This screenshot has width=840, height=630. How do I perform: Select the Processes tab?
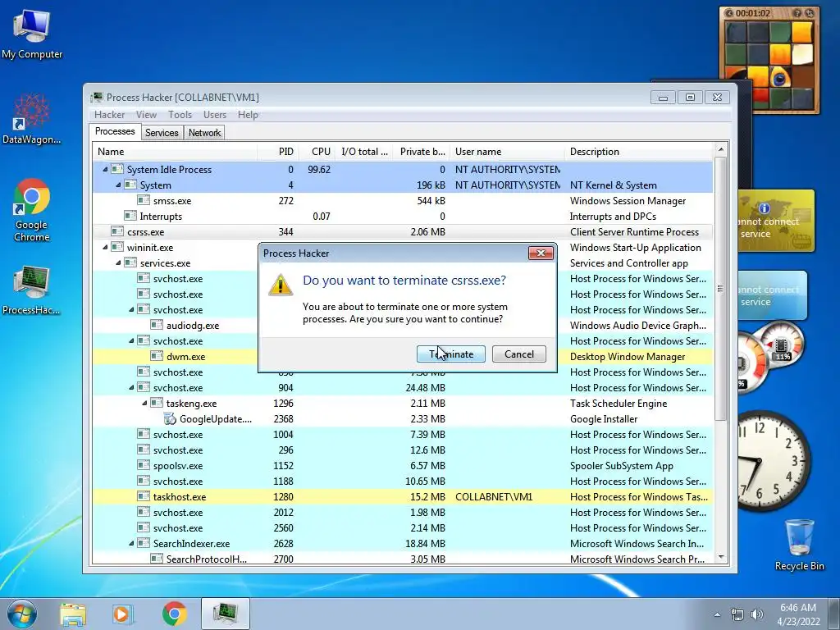[x=115, y=132]
